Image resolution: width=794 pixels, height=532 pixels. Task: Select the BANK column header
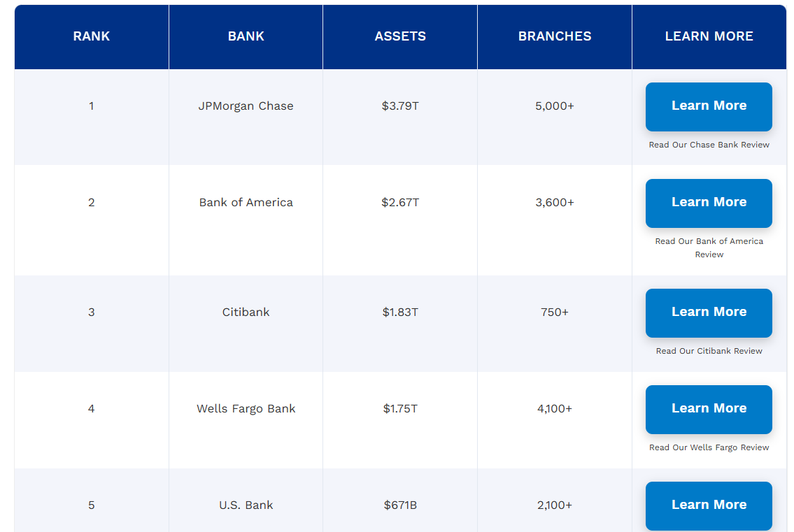[x=246, y=36]
